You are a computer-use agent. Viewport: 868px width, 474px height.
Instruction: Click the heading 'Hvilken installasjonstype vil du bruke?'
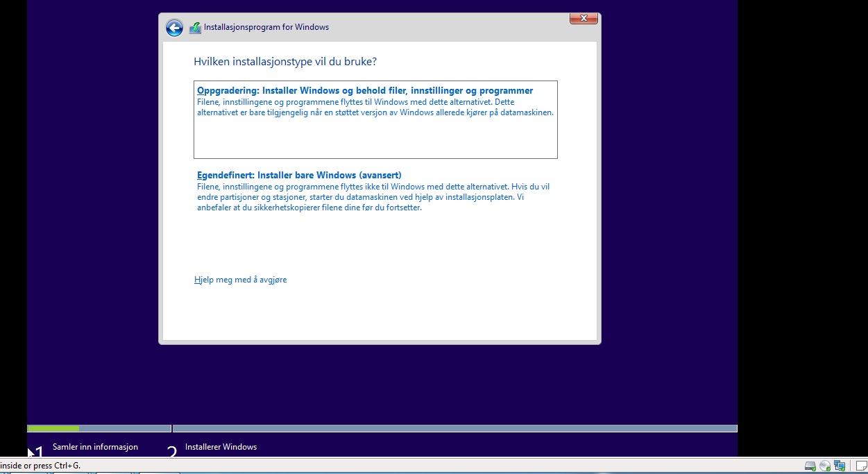(285, 62)
